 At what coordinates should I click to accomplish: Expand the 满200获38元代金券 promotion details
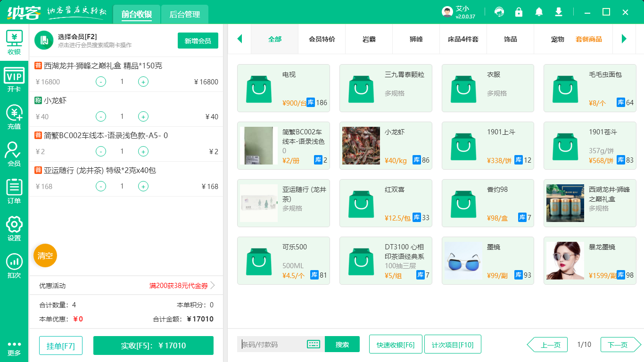[x=179, y=285]
